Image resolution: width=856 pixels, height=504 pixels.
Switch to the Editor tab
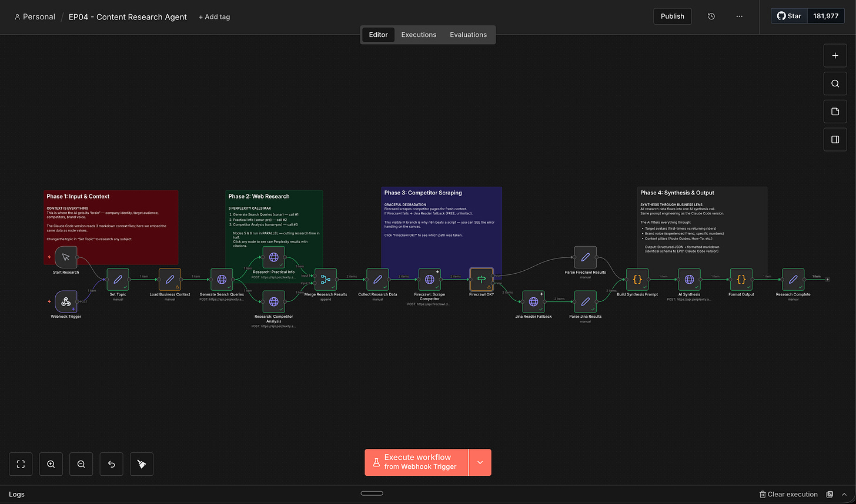[x=378, y=35]
